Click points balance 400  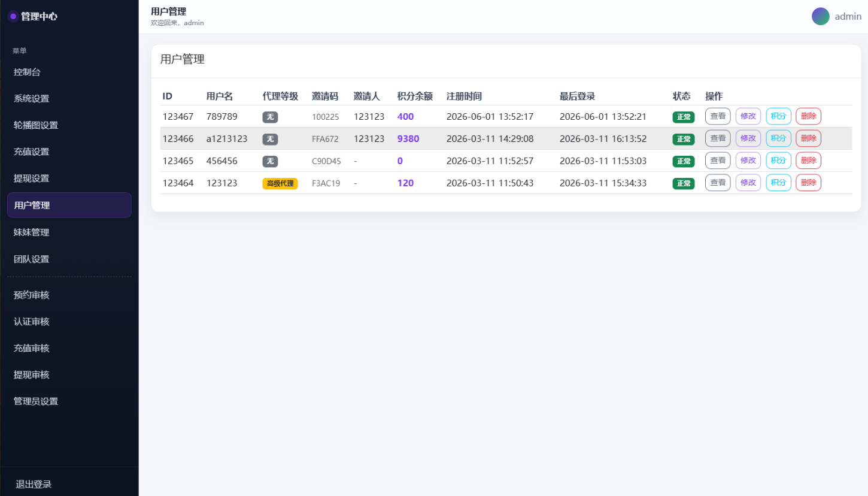point(405,117)
